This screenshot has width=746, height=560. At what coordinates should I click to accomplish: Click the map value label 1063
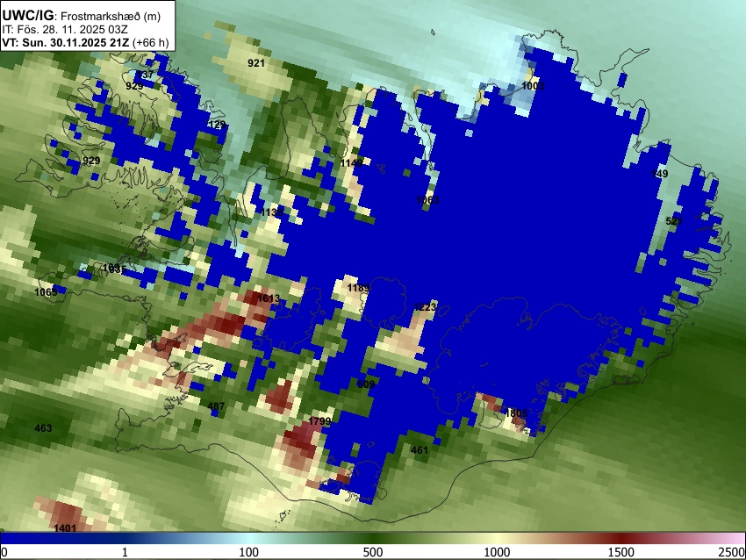tap(427, 200)
